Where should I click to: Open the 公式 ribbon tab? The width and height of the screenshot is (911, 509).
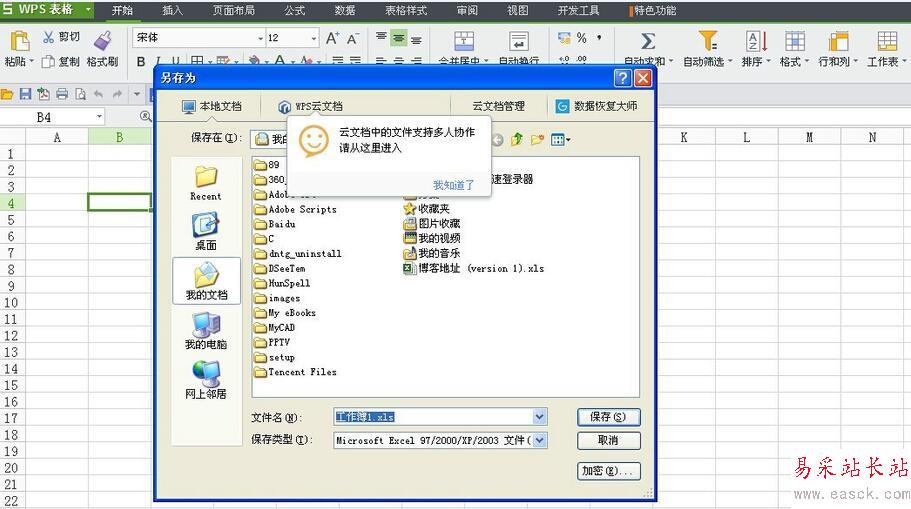tap(295, 10)
